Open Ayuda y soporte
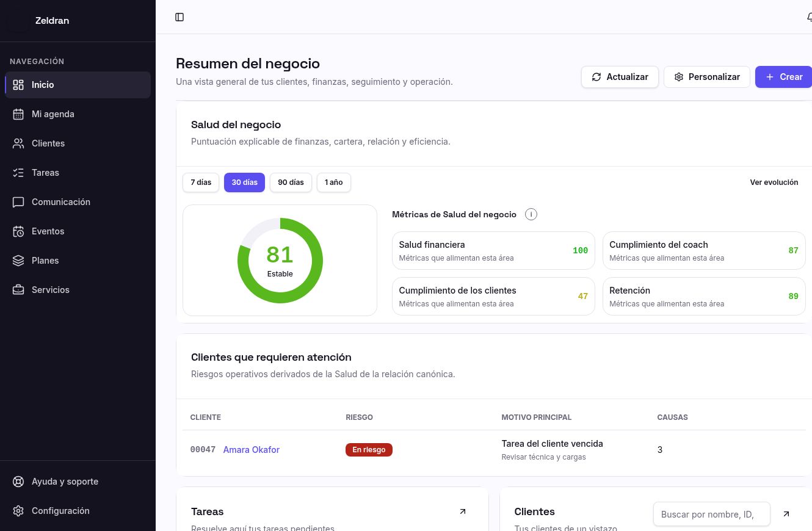Image resolution: width=812 pixels, height=531 pixels. tap(78, 482)
